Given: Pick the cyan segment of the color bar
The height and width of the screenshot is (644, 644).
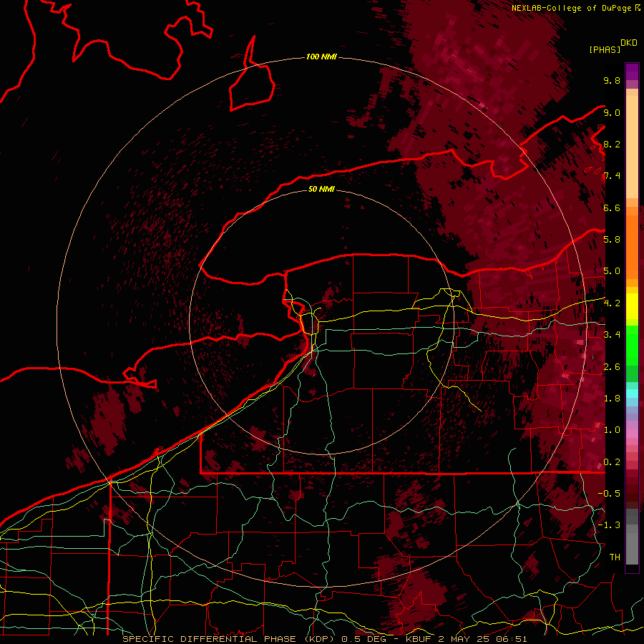Looking at the screenshot, I should pyautogui.click(x=632, y=393).
